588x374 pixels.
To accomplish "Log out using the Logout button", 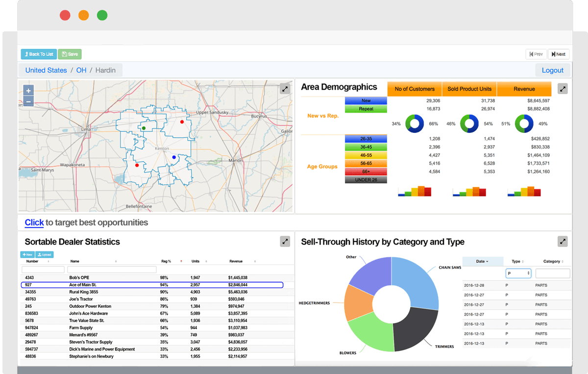I will [x=553, y=70].
